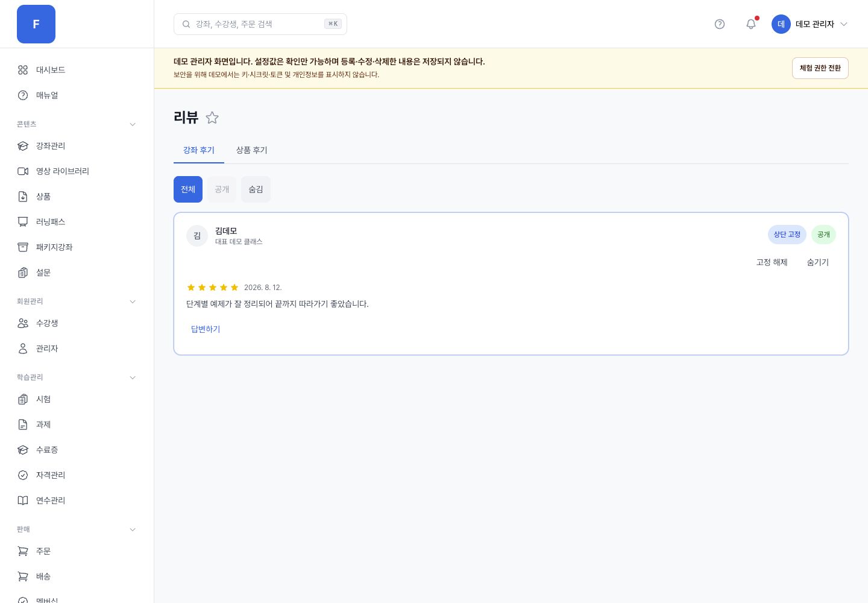Click the 데 profile avatar in header
The width and height of the screenshot is (868, 603).
pos(781,24)
